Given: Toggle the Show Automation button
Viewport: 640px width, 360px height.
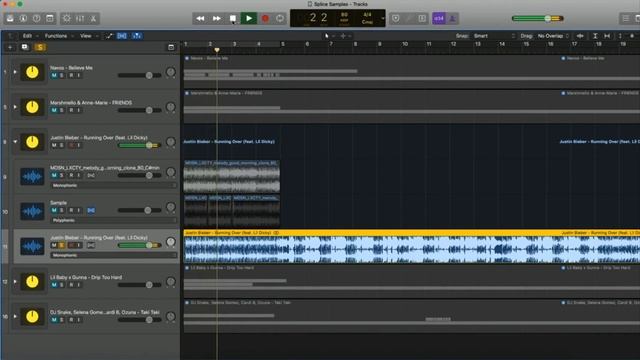Looking at the screenshot, I should tap(109, 36).
